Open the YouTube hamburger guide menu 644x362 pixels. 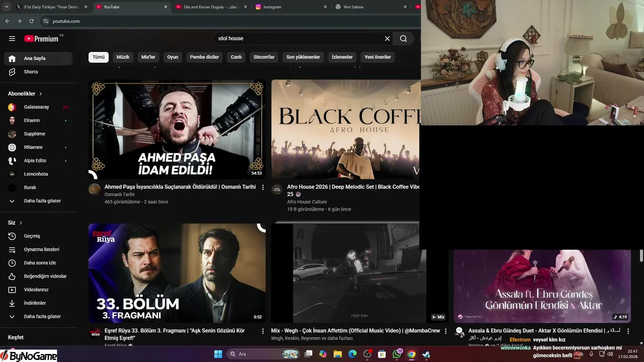tap(12, 39)
